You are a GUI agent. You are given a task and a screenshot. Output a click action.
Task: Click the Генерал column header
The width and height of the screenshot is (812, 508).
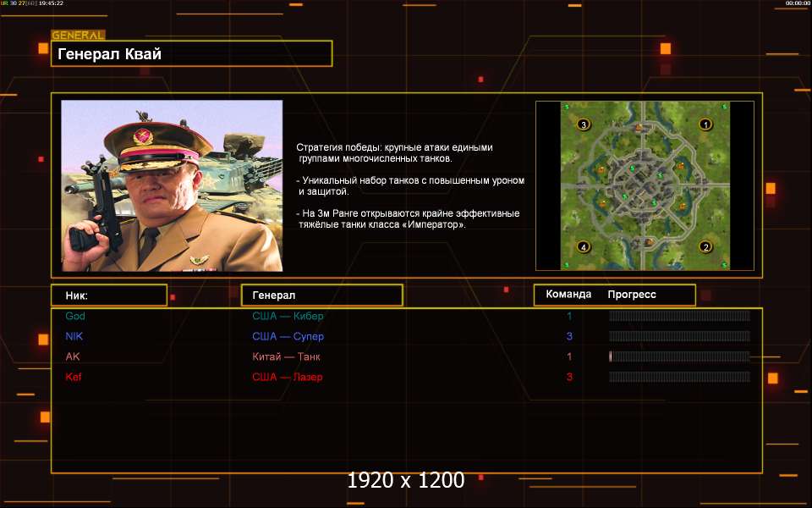[322, 295]
